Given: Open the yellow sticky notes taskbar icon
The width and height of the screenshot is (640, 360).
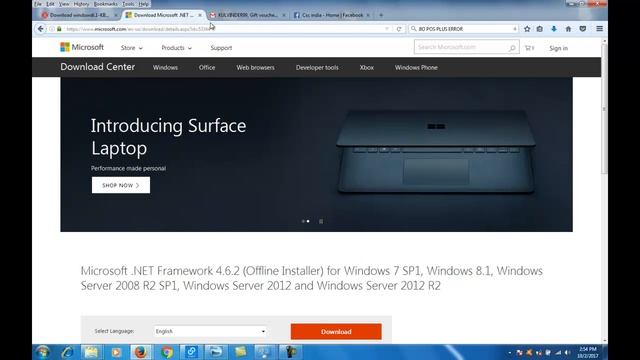Looking at the screenshot, I should tap(241, 352).
